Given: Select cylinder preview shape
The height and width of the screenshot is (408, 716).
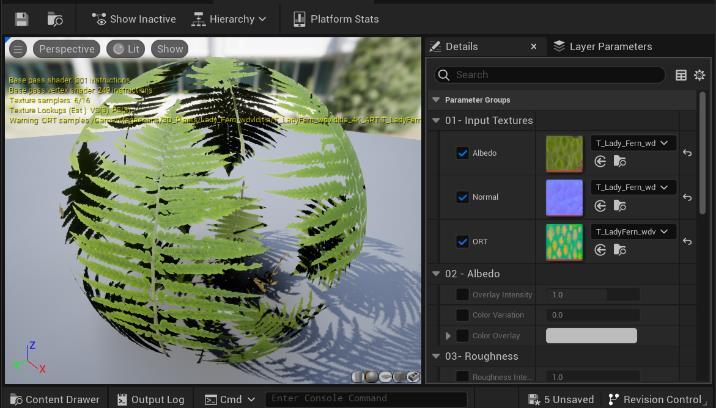Looking at the screenshot, I should [358, 376].
